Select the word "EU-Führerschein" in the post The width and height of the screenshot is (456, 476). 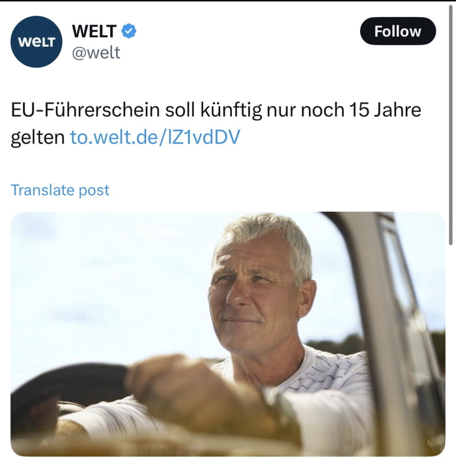click(x=85, y=110)
